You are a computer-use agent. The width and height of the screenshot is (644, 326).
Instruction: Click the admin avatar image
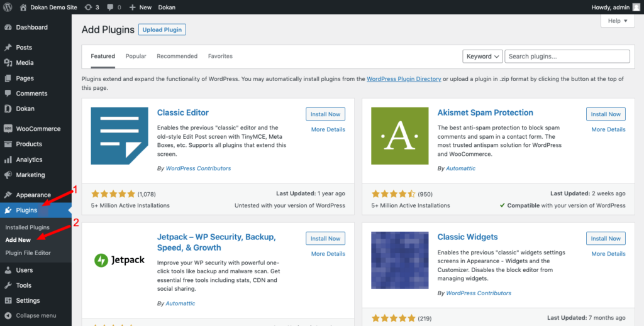[x=636, y=7]
